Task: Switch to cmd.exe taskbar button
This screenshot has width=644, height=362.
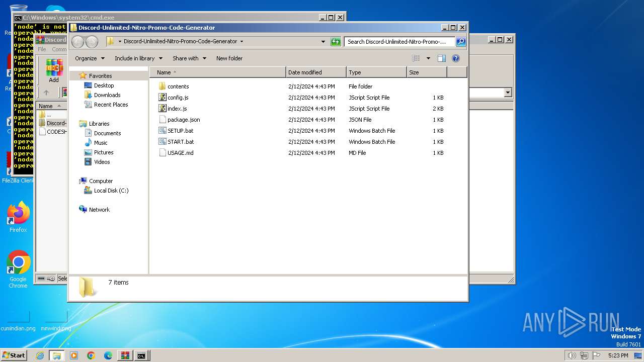Action: [x=141, y=355]
